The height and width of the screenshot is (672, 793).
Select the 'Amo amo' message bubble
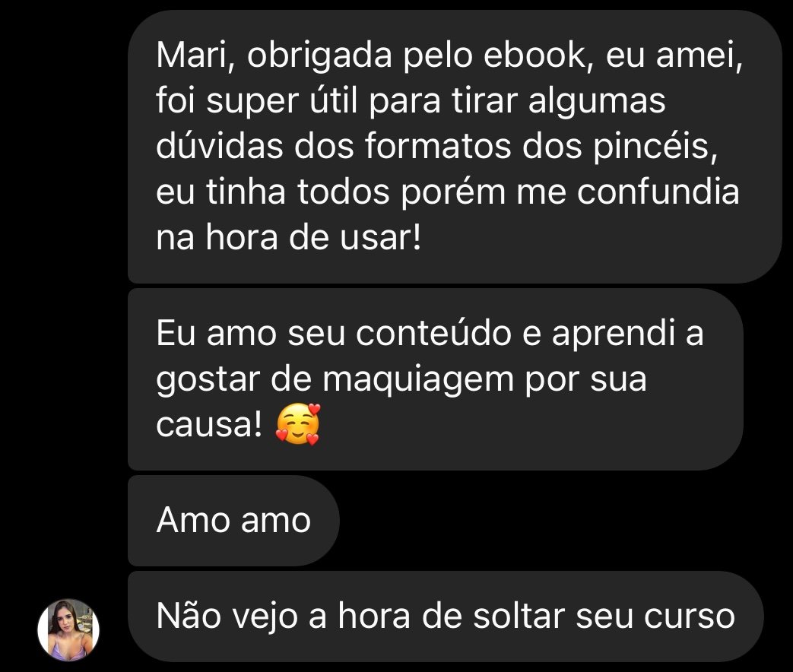tap(233, 520)
